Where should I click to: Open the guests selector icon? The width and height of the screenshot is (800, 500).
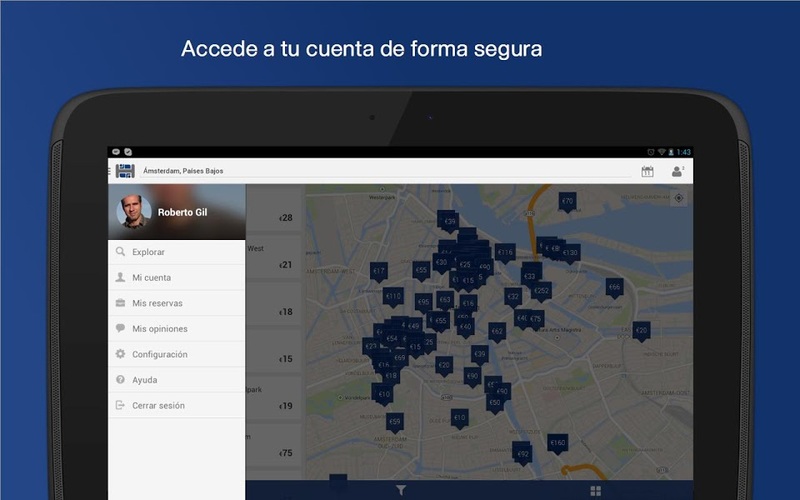pyautogui.click(x=678, y=171)
